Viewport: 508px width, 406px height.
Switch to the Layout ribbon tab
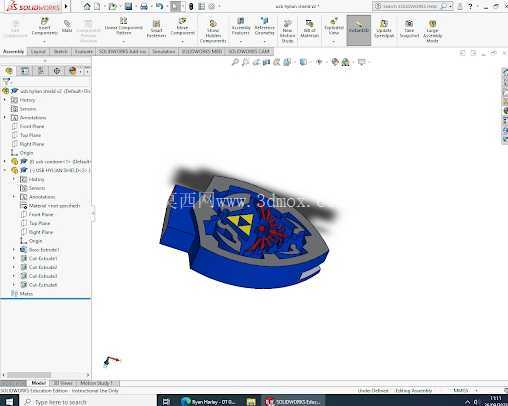(38, 52)
